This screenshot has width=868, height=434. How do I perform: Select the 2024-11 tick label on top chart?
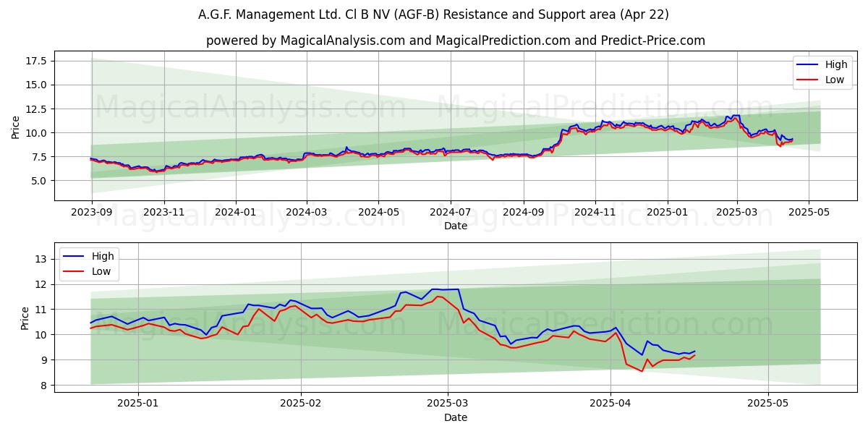(595, 212)
